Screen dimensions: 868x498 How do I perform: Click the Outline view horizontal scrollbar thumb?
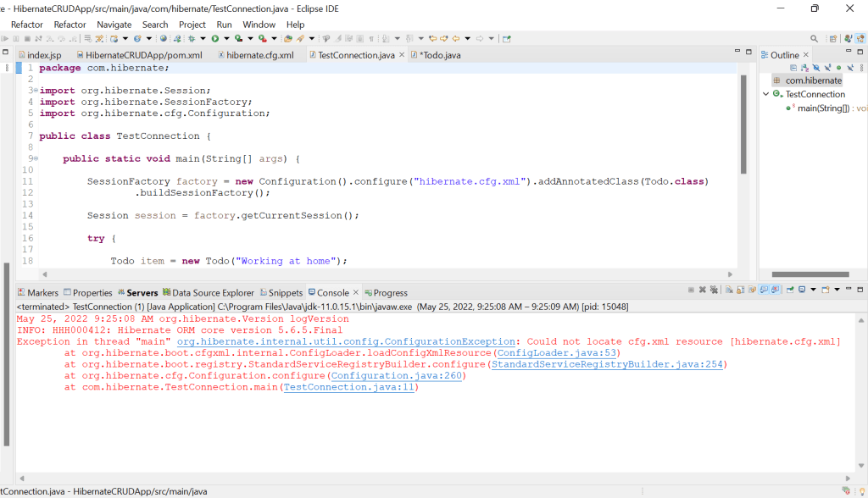[810, 274]
